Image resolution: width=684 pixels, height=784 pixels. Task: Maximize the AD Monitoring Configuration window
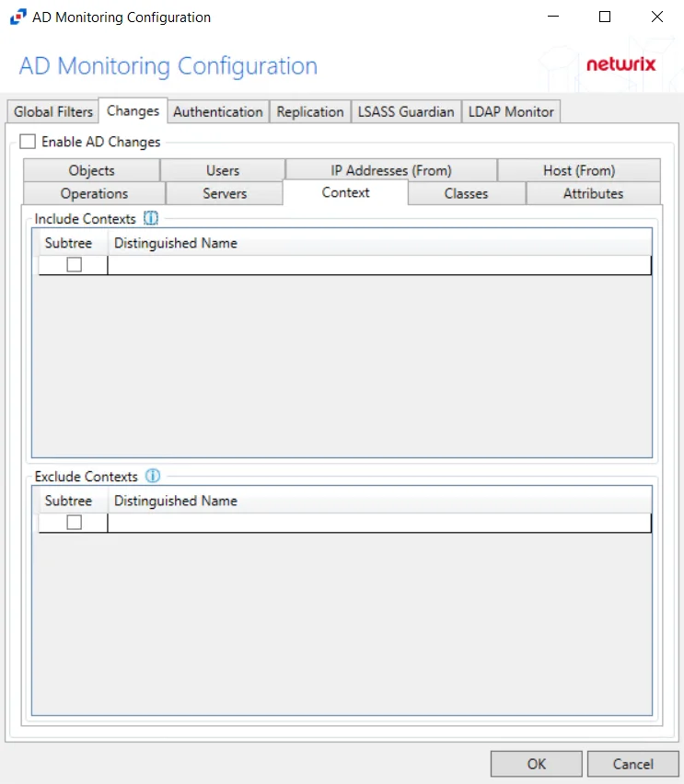click(605, 17)
